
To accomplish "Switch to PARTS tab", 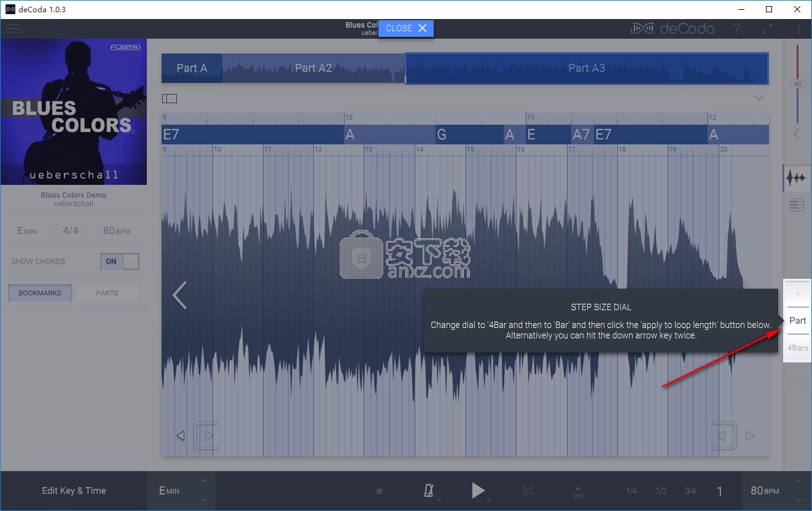I will click(x=107, y=293).
